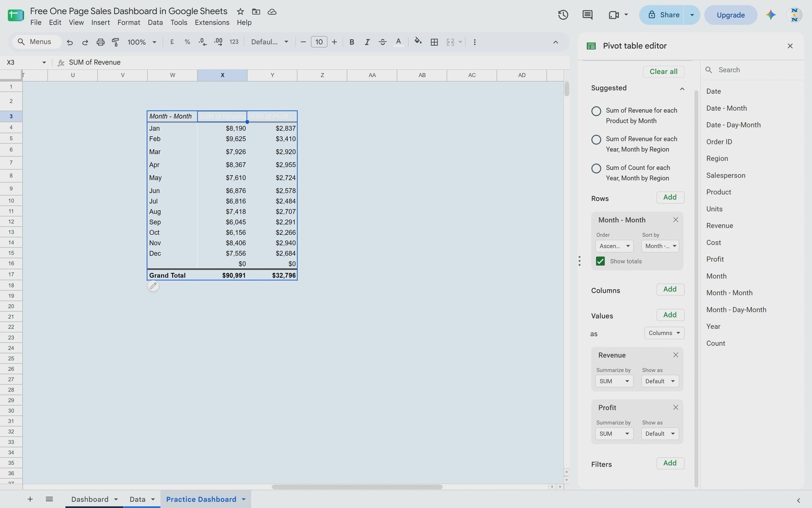Viewport: 812px width, 508px height.
Task: Click the Clear all button
Action: coord(663,72)
